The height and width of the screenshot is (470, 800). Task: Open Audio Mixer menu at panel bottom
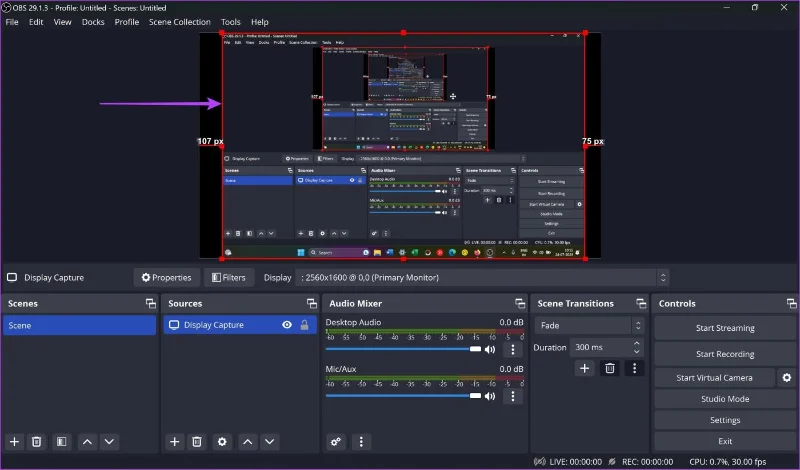[x=361, y=442]
